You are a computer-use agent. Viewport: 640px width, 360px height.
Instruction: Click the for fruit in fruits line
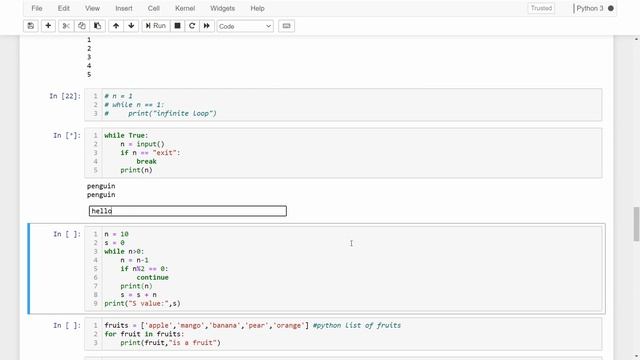point(144,334)
